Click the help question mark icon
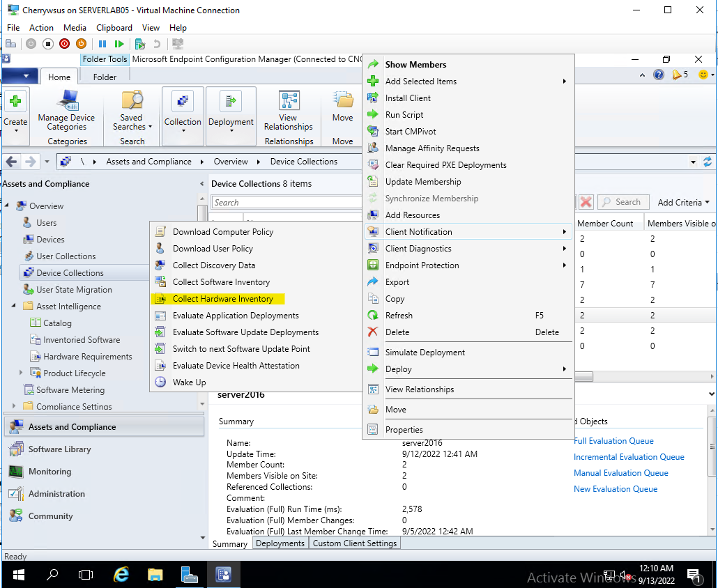This screenshot has width=718, height=588. [658, 75]
